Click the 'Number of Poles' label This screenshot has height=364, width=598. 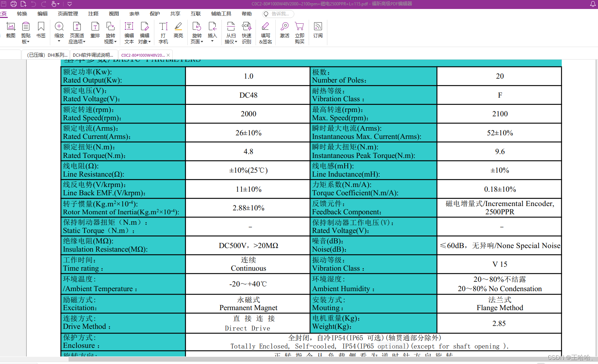[x=339, y=80]
